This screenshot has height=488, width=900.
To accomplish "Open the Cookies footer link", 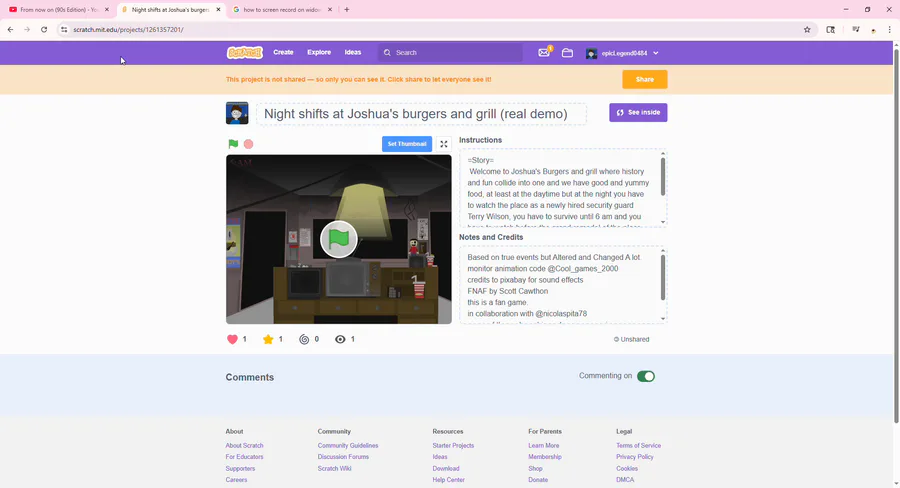I will pyautogui.click(x=627, y=468).
